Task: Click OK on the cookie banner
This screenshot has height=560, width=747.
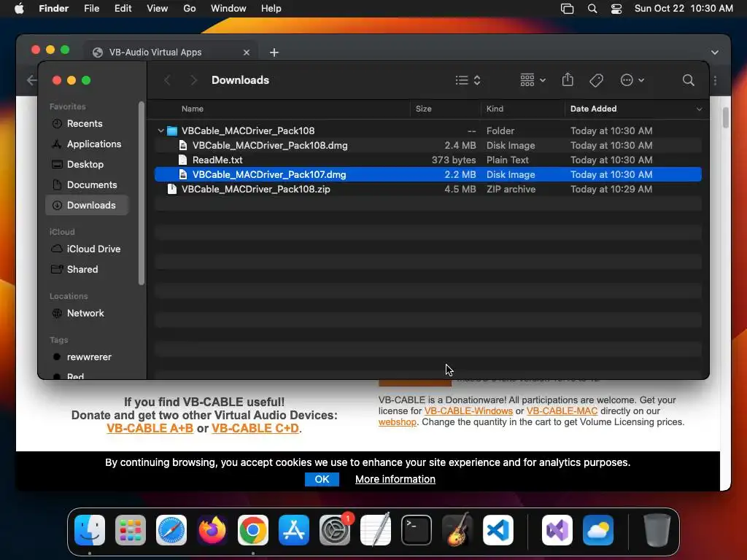Action: point(322,479)
